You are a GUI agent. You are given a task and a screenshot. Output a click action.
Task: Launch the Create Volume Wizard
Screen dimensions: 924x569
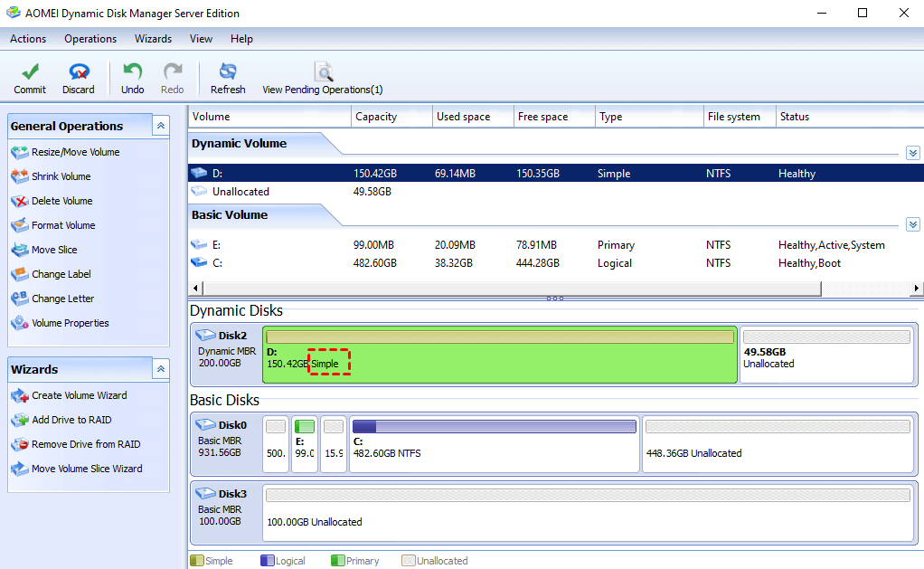pos(79,395)
